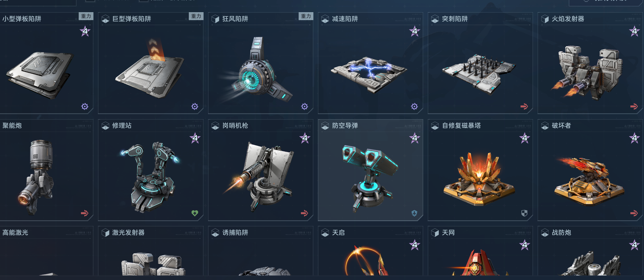This screenshot has width=644, height=280.
Task: Click the cube icon beside 狂风陷阱
Action: [x=215, y=19]
